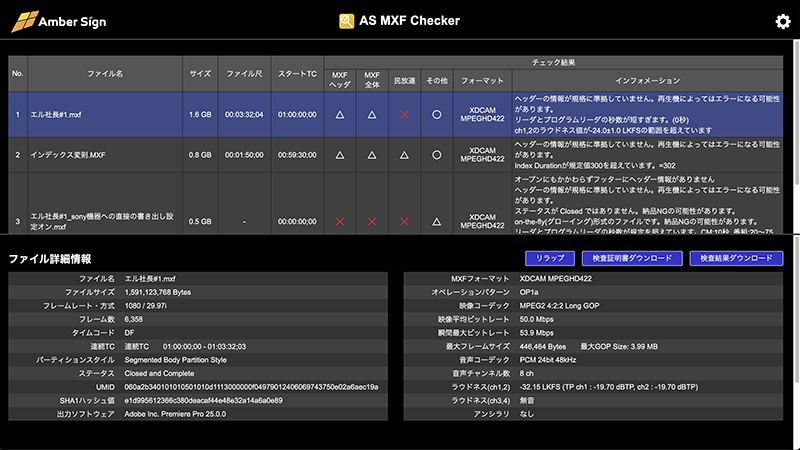Click ラウドネス(ch3,4) value 無音
800x450 pixels.
527,401
